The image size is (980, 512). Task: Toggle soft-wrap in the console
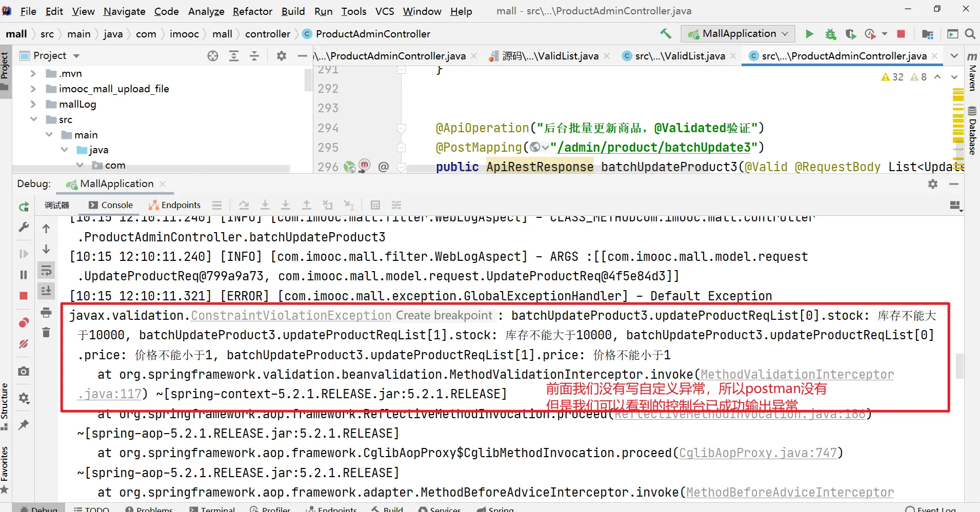click(46, 270)
